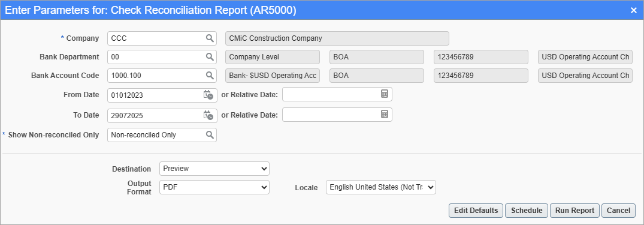
Task: Click the Bank Account Code label
Action: (x=65, y=76)
